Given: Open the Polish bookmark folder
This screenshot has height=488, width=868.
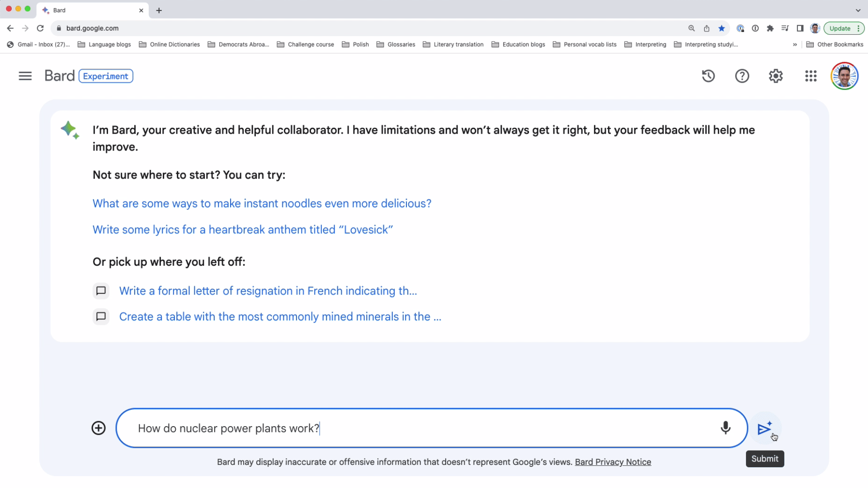Looking at the screenshot, I should point(355,44).
